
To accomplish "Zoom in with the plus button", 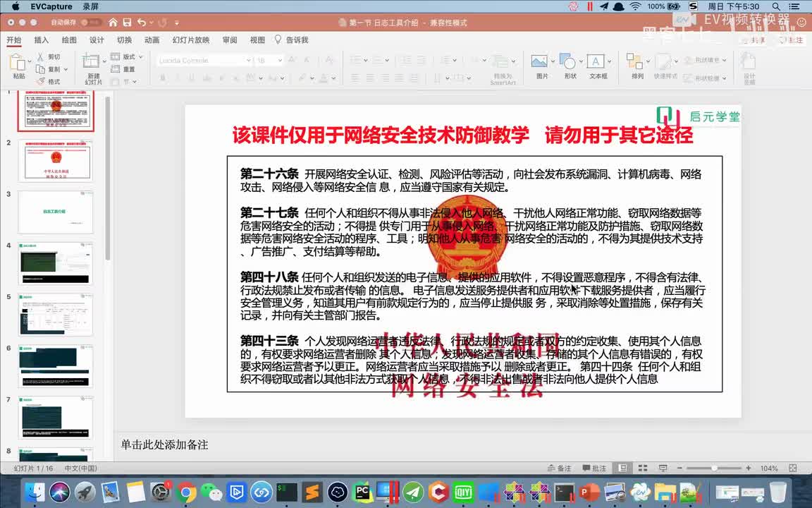I will (749, 468).
